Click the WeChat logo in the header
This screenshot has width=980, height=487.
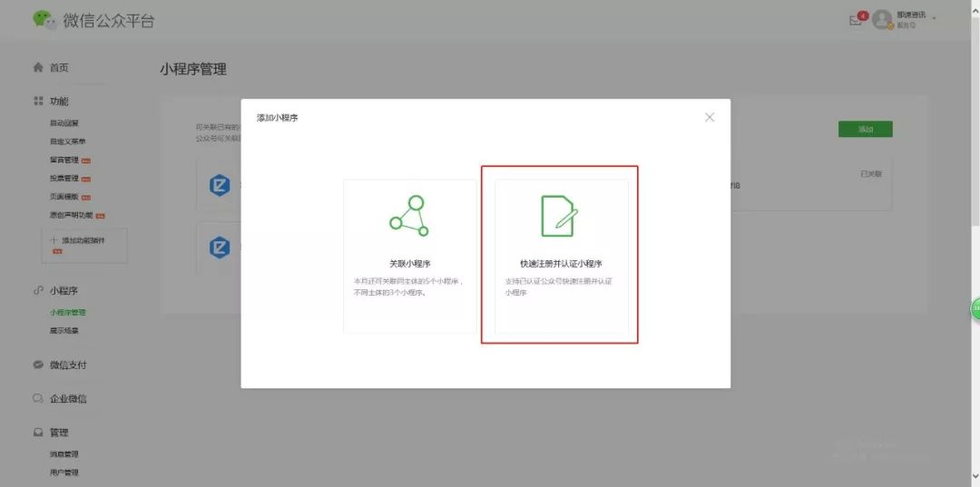coord(43,19)
